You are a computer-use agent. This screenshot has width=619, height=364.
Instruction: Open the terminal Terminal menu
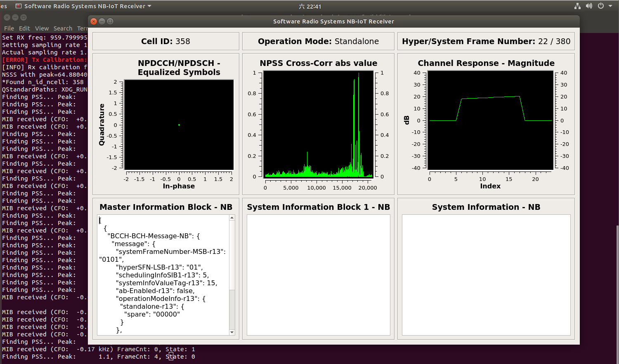click(82, 28)
